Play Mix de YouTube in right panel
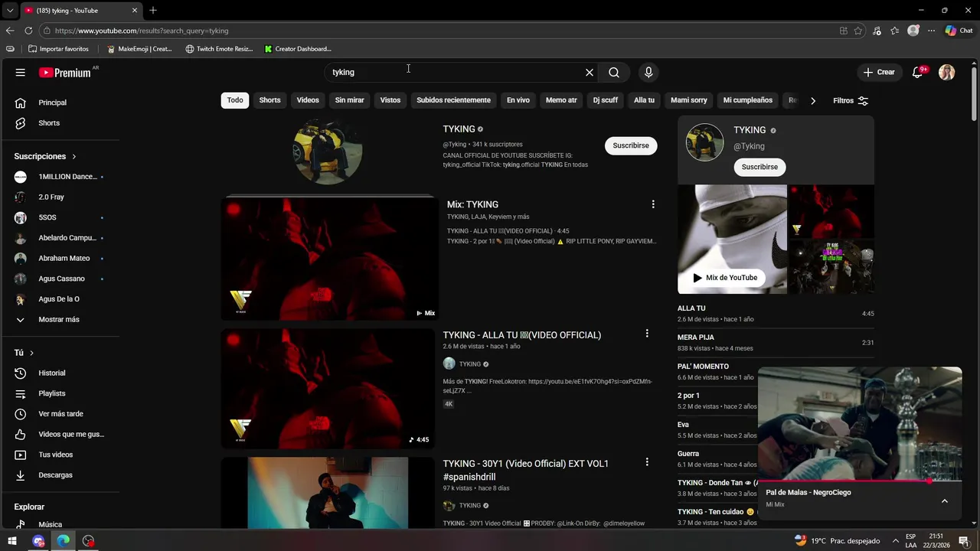This screenshot has height=551, width=980. (x=725, y=278)
